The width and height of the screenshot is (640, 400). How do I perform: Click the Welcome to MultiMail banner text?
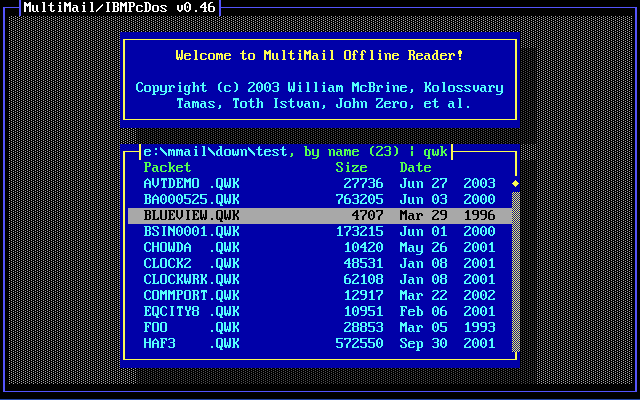pyautogui.click(x=319, y=55)
